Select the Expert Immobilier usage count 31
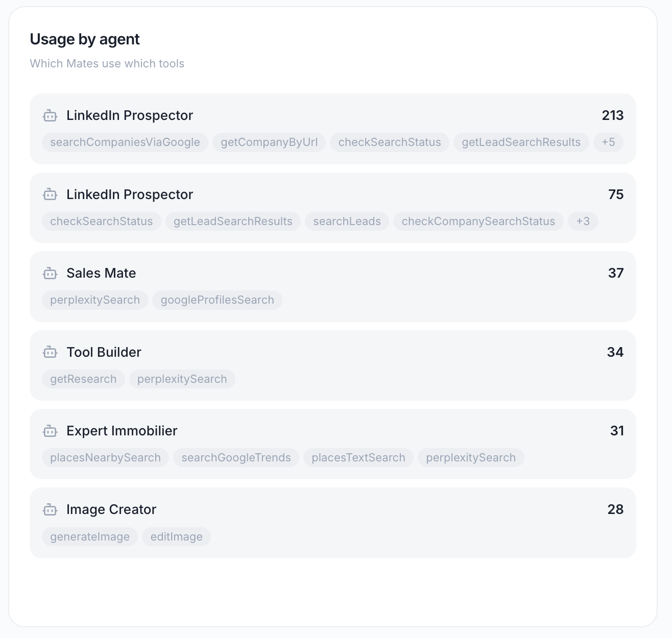The image size is (672, 638). click(x=617, y=431)
